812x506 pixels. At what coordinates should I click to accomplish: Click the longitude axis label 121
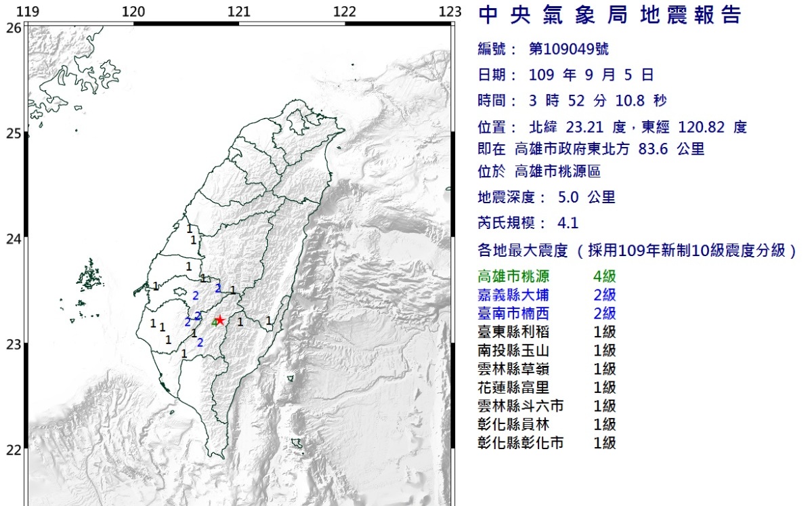pyautogui.click(x=239, y=11)
